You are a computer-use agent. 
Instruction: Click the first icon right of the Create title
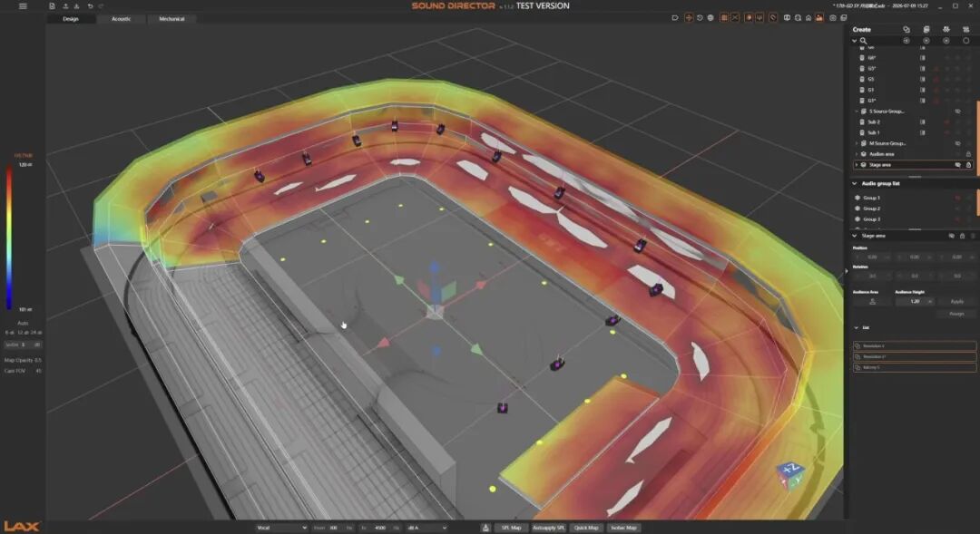tap(906, 29)
